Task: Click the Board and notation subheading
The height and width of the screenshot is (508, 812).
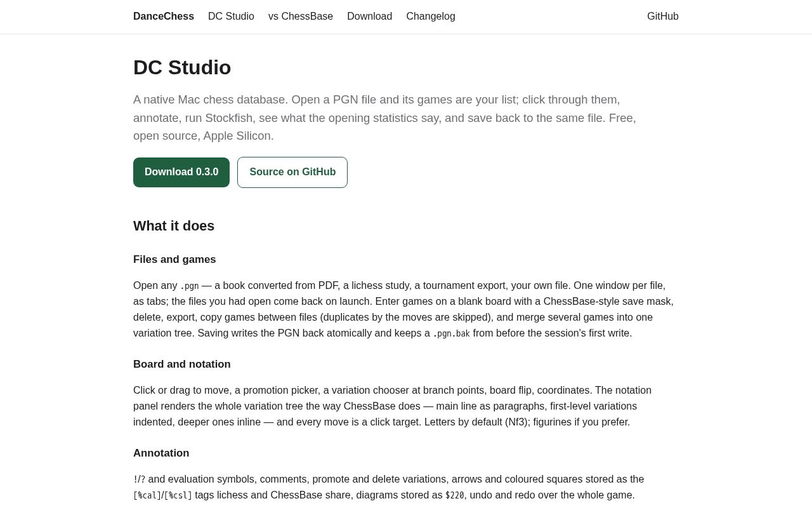Action: [182, 364]
